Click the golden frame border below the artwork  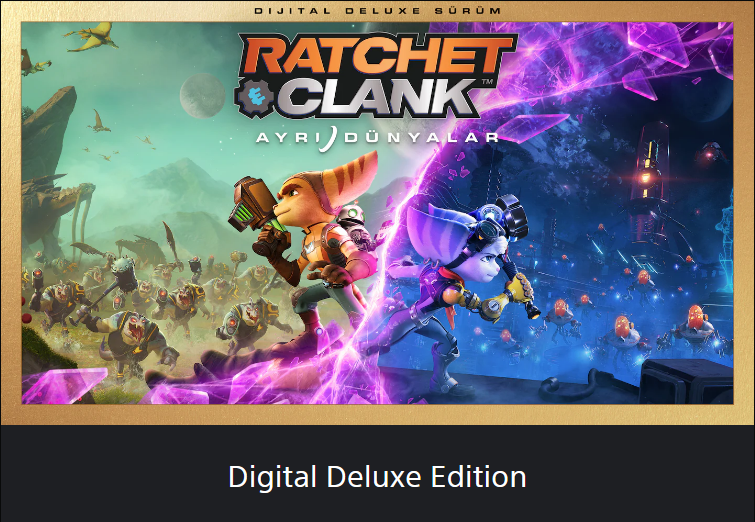pos(378,414)
